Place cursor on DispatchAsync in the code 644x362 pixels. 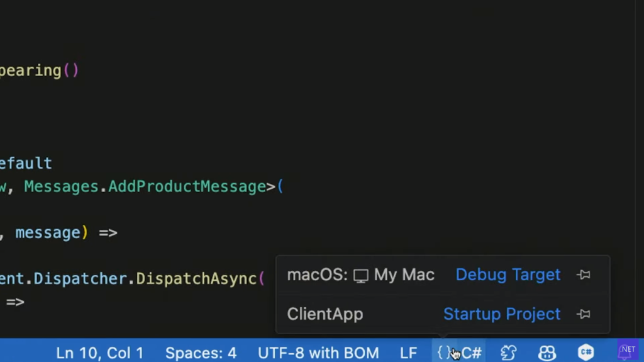(196, 278)
